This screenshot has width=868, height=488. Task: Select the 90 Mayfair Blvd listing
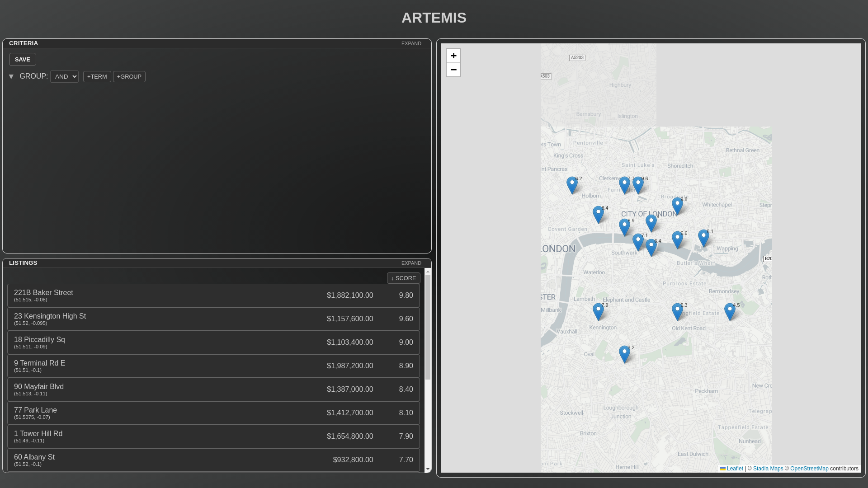(213, 389)
